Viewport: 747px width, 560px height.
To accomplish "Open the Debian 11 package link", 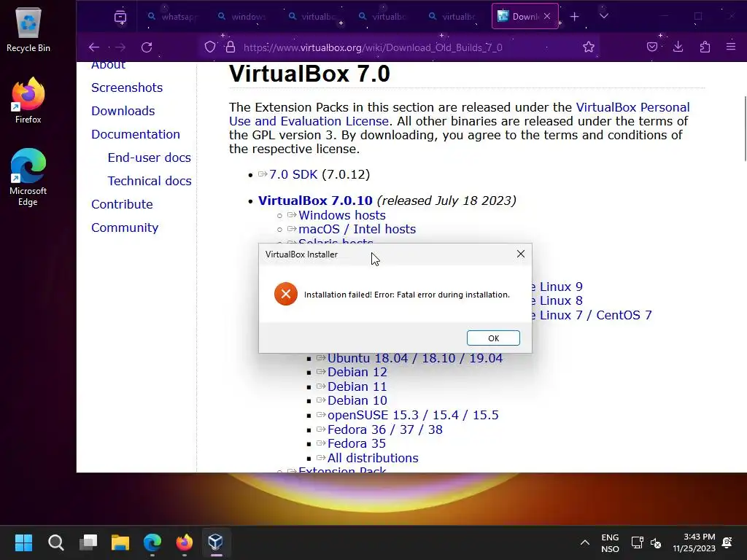I will click(357, 386).
